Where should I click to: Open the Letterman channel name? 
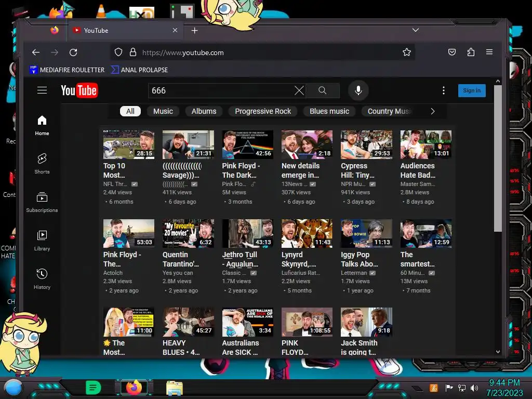click(354, 273)
